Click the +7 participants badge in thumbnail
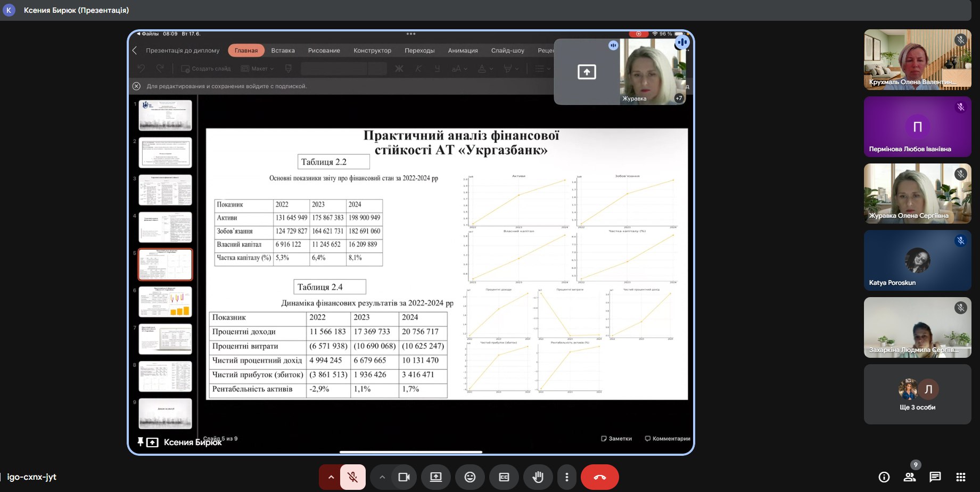This screenshot has height=492, width=980. [x=679, y=98]
